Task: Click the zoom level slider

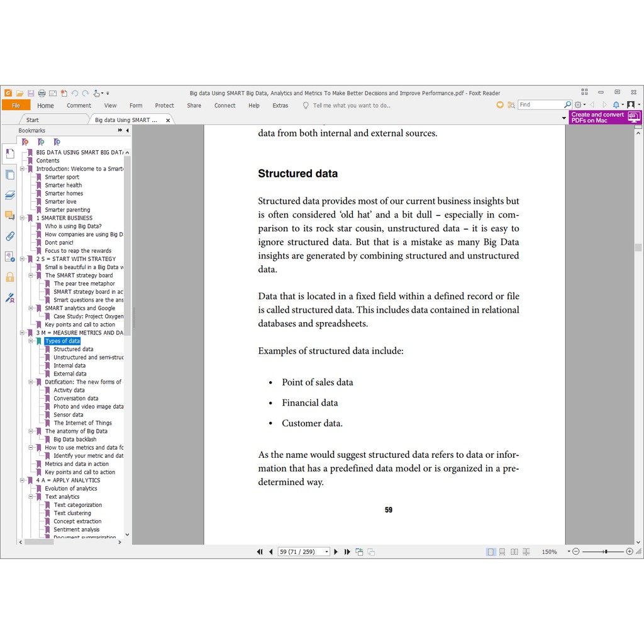Action: 605,552
